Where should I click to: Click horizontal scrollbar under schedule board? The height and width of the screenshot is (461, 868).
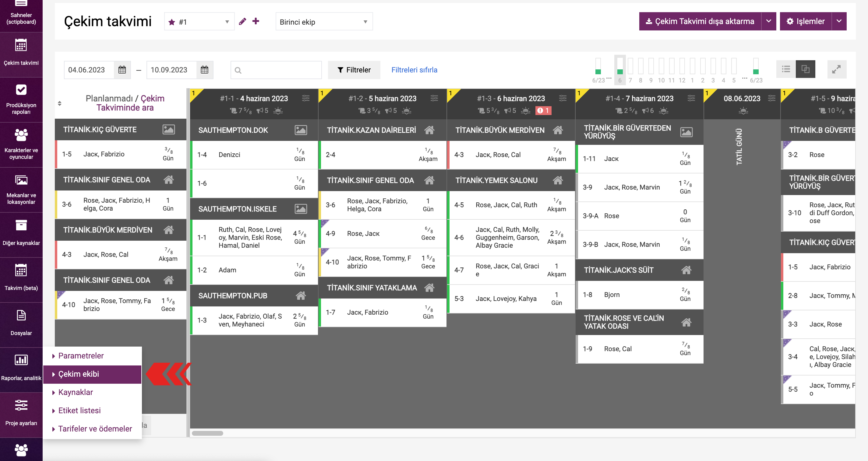coord(207,433)
